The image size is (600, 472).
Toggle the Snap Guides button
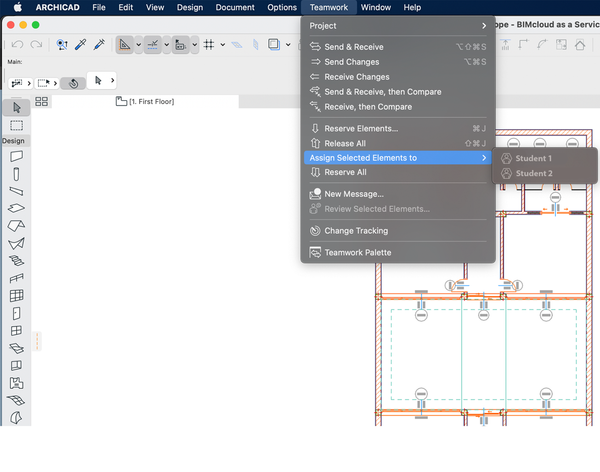tap(151, 45)
